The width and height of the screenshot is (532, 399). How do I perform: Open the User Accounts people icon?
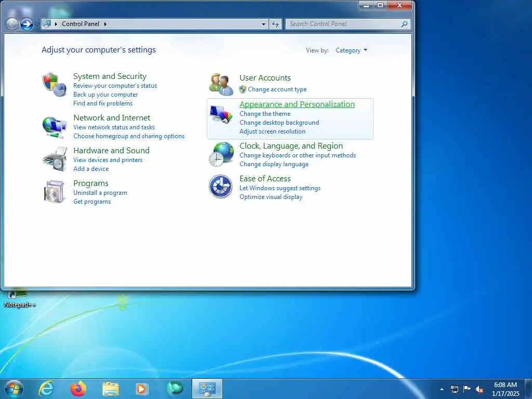point(221,84)
